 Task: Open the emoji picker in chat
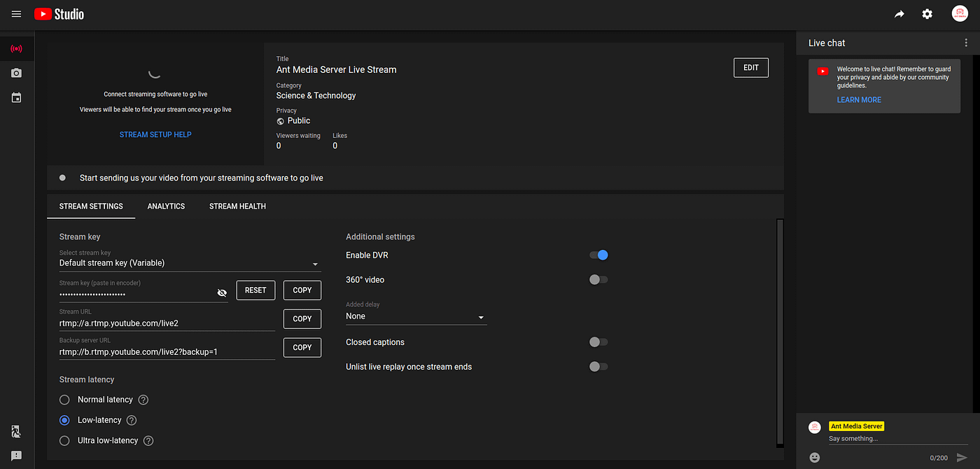click(815, 457)
